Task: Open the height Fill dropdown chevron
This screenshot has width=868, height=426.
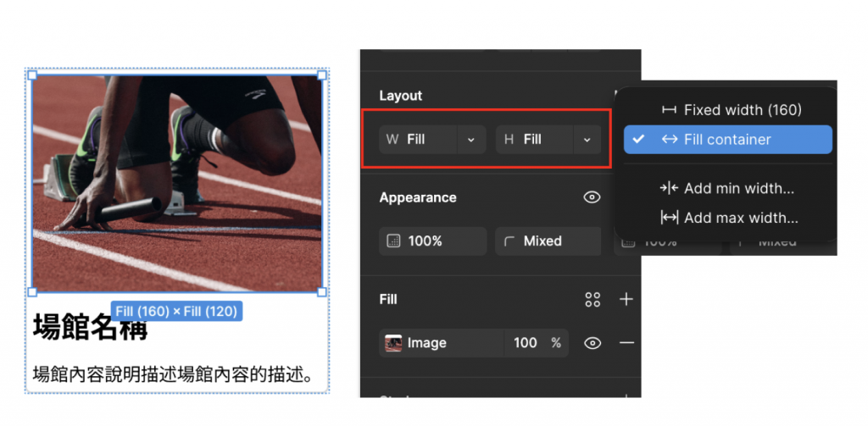Action: [x=587, y=140]
